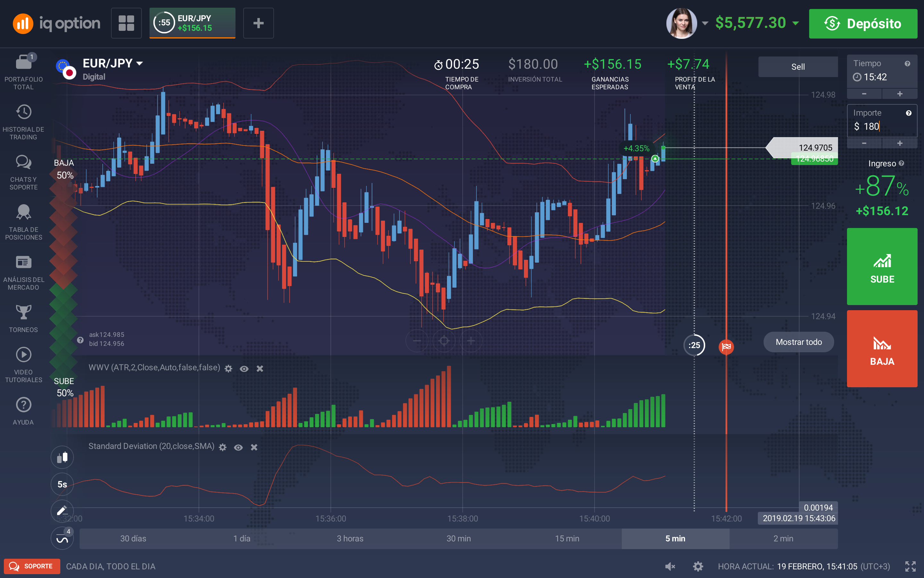Open Torneos trophy icon
Viewport: 924px width, 578px height.
pyautogui.click(x=24, y=312)
